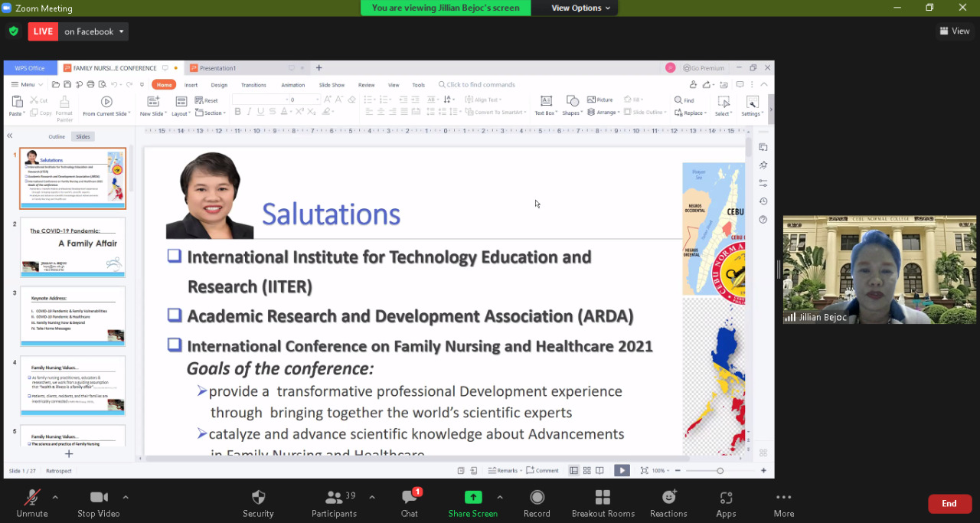980x523 pixels.
Task: Select the Design ribbon tab
Action: [x=219, y=85]
